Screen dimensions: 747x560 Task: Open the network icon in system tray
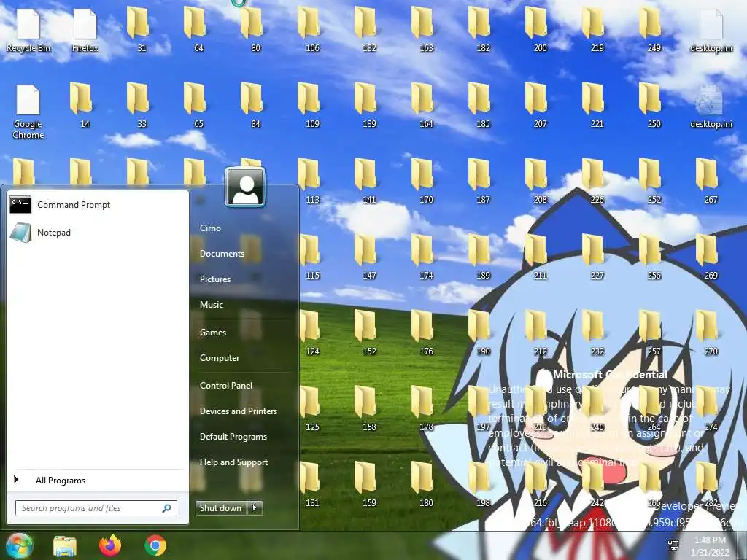tap(673, 545)
